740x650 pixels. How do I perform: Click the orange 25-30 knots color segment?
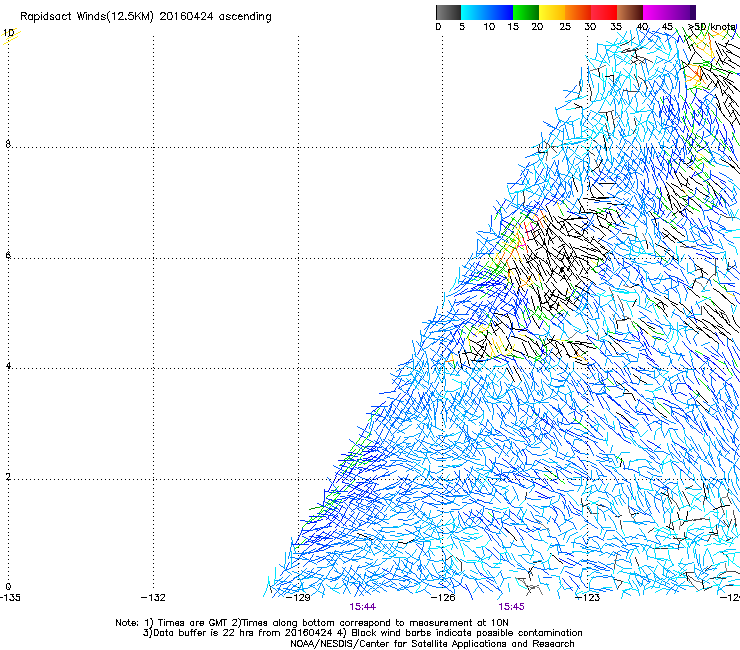tap(578, 12)
